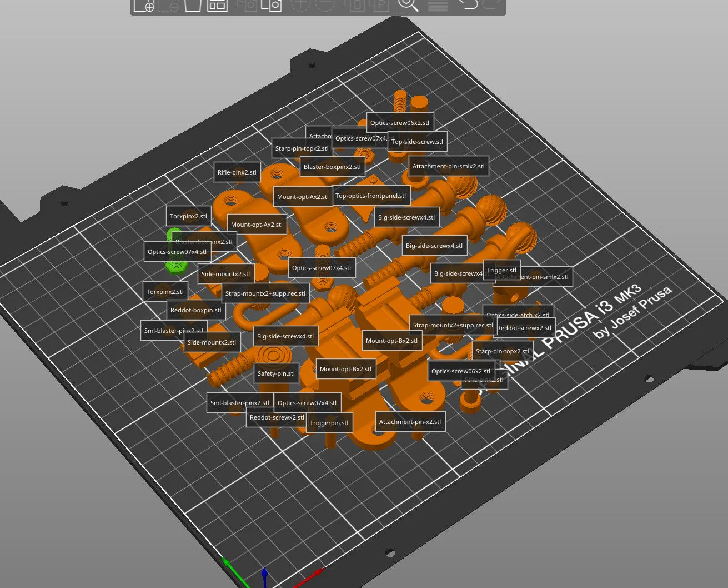Select the Reddot-boxpin.stl label
Image resolution: width=728 pixels, height=588 pixels.
[x=195, y=310]
